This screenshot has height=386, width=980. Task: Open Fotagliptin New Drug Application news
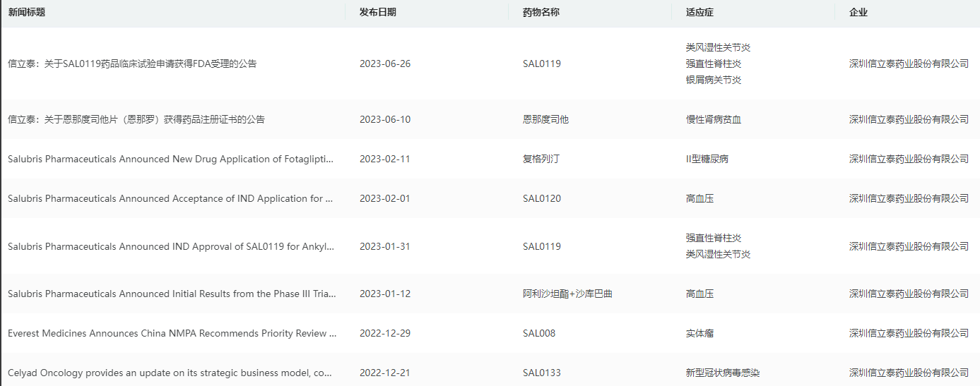click(170, 159)
